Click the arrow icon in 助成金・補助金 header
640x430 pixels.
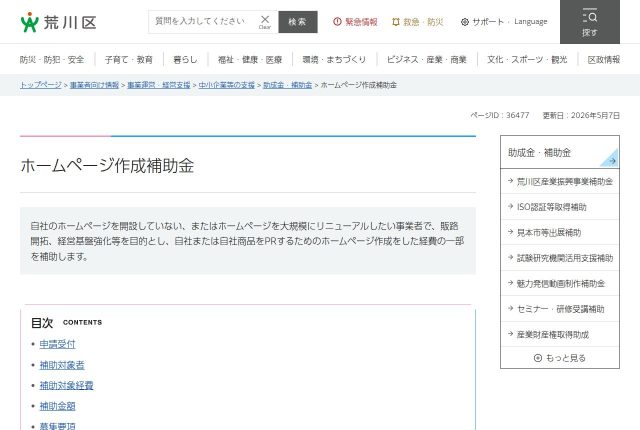[x=611, y=160]
